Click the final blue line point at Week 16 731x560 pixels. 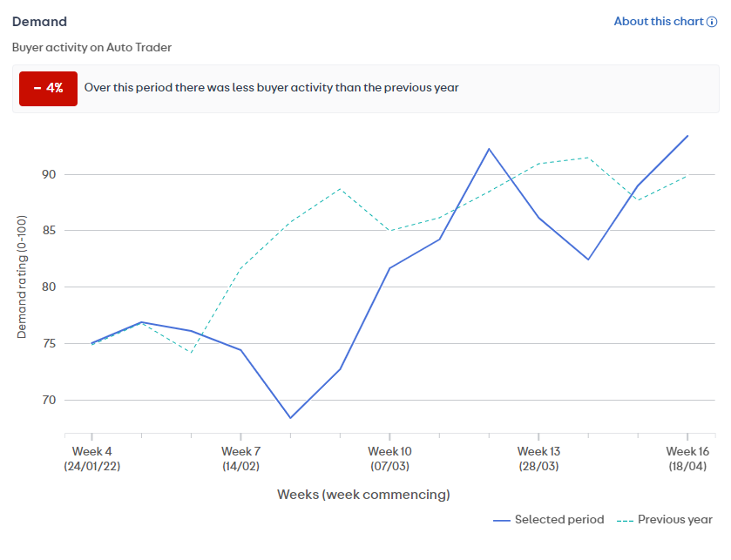point(687,136)
